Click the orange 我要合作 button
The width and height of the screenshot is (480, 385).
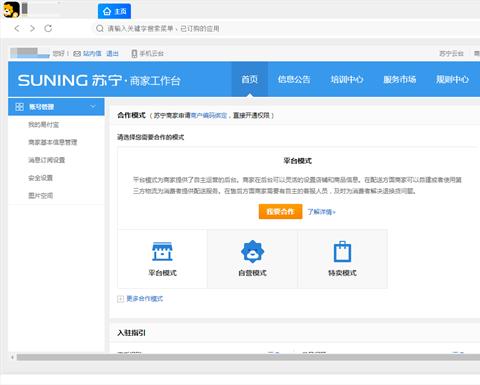point(280,212)
